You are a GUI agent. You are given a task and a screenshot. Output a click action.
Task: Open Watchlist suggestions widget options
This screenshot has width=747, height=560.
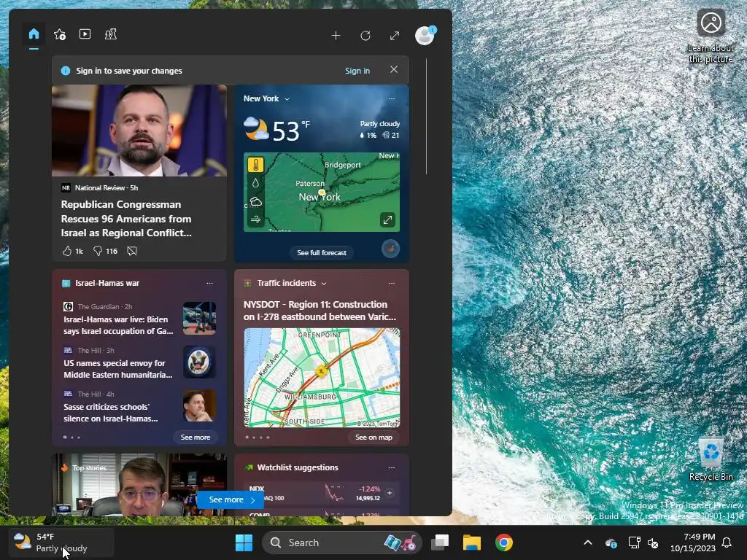pyautogui.click(x=392, y=467)
